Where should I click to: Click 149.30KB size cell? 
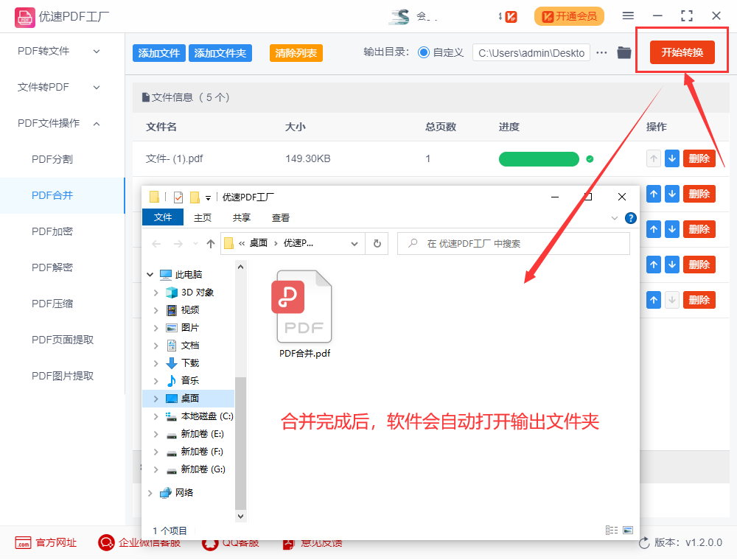point(308,159)
